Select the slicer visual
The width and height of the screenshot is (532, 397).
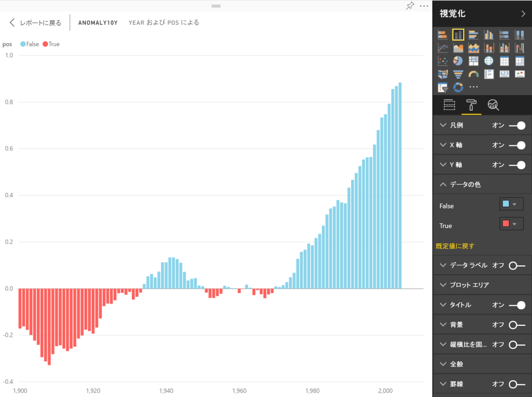443,88
